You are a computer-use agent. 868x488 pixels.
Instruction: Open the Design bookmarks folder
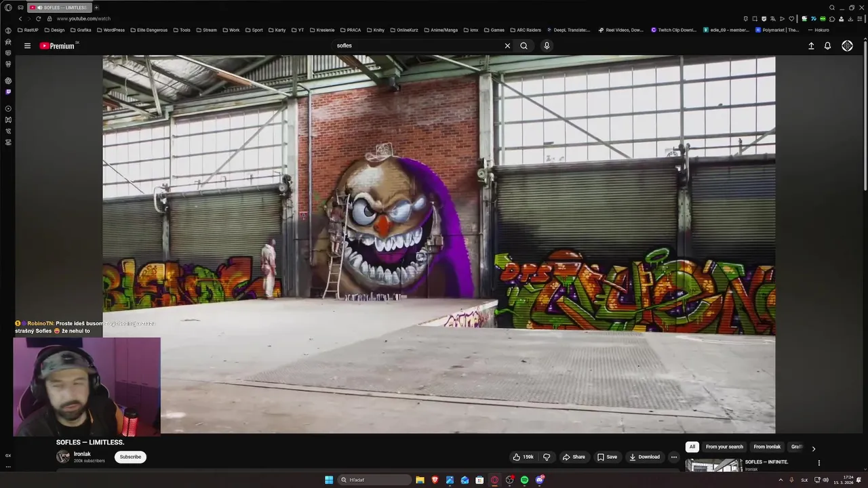coord(54,30)
